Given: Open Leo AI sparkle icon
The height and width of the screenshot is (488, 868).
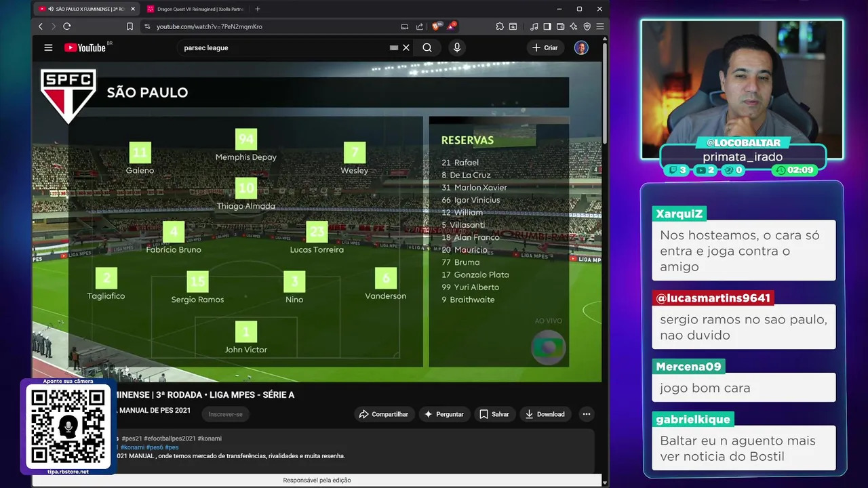Looking at the screenshot, I should click(574, 26).
